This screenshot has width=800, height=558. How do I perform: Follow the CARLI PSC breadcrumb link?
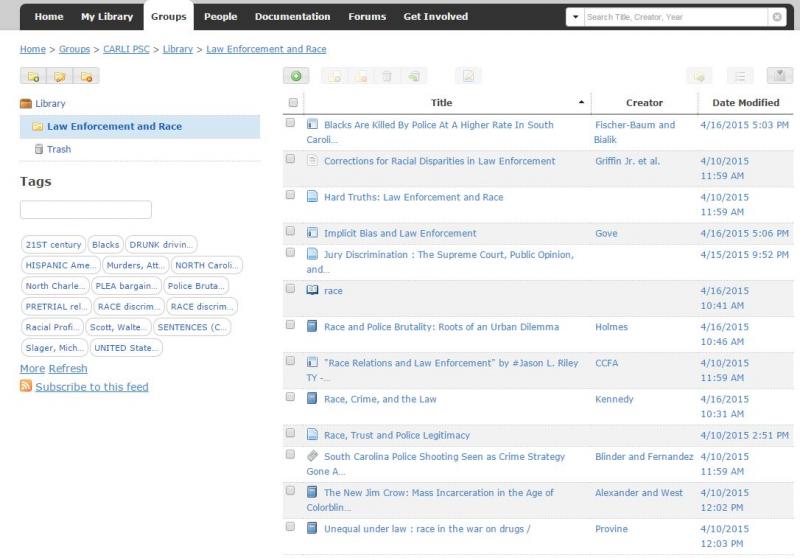point(126,49)
